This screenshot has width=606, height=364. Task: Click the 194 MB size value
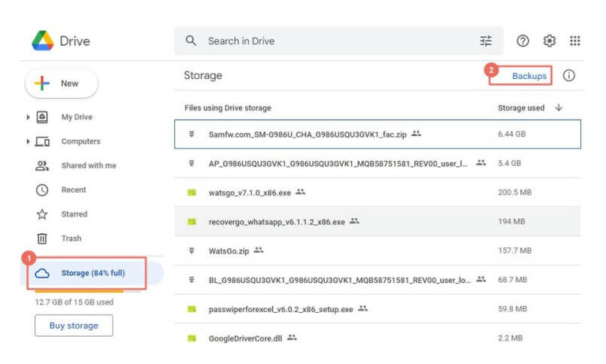click(x=511, y=221)
